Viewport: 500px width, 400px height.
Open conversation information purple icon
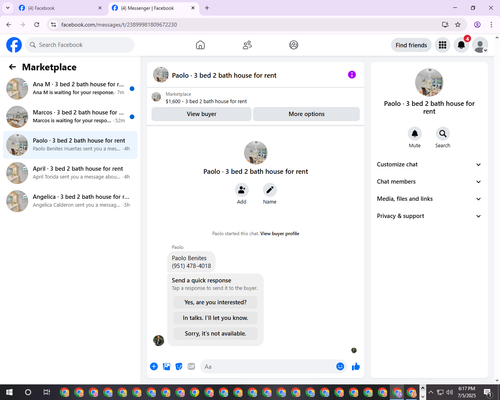click(352, 75)
